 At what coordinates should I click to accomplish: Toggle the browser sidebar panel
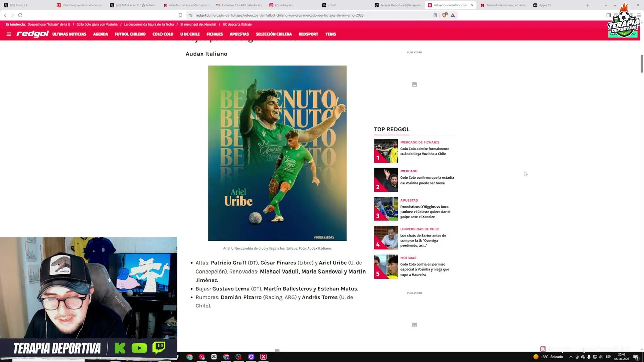[608, 15]
